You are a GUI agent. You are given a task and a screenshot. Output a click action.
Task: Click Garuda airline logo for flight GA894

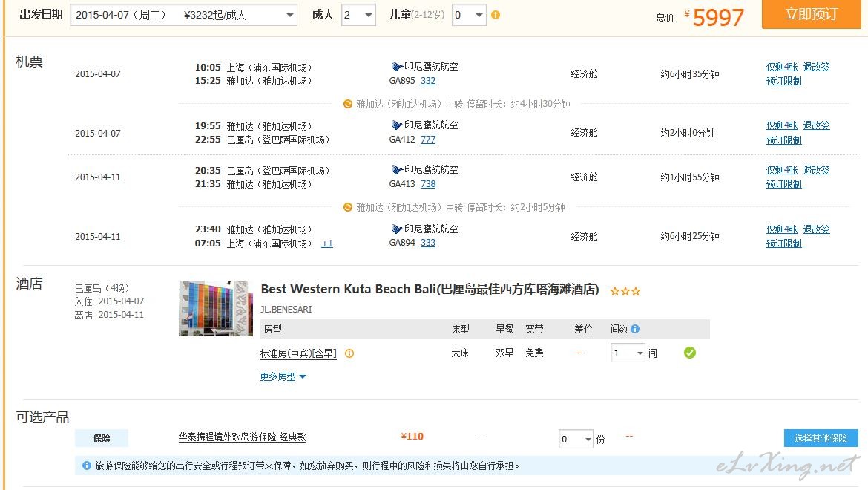pos(397,229)
